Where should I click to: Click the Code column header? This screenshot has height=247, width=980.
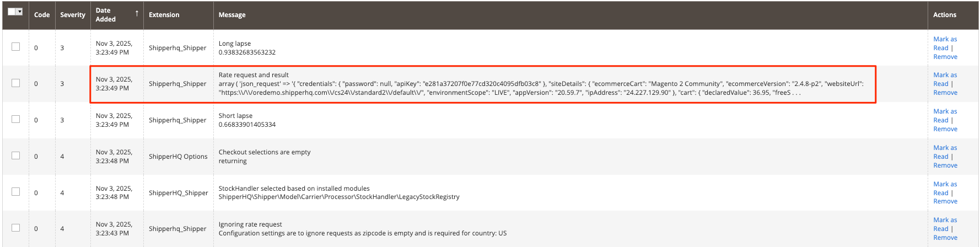(x=42, y=15)
